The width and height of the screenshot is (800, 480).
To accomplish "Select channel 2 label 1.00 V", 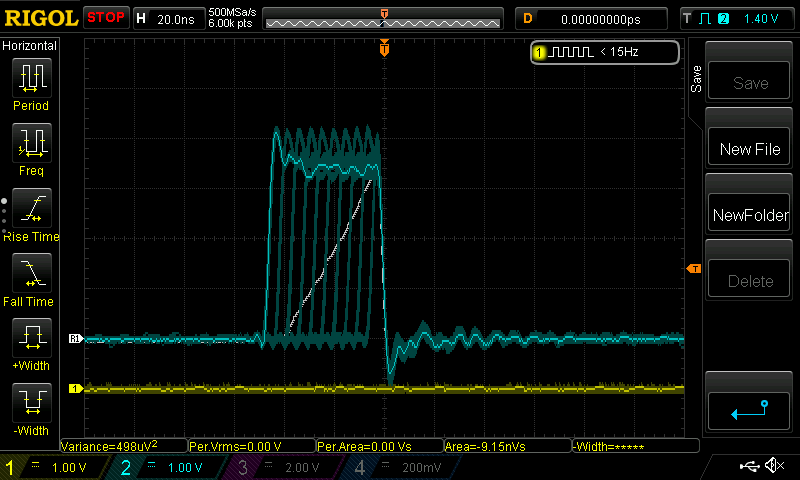I will point(185,468).
